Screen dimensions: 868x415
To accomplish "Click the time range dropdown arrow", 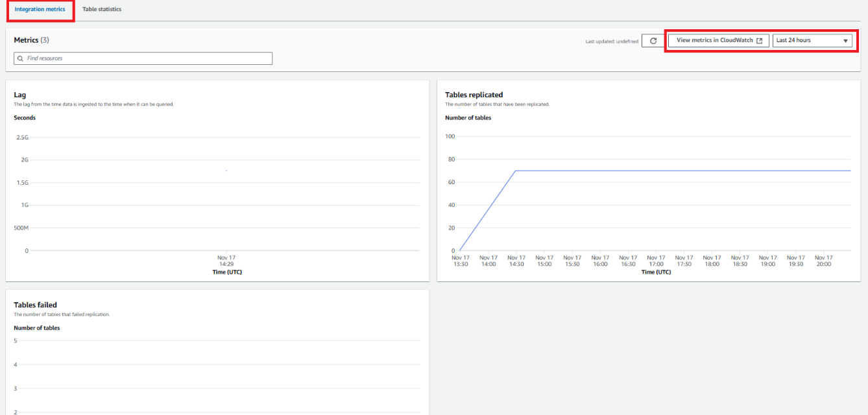I will pyautogui.click(x=845, y=41).
